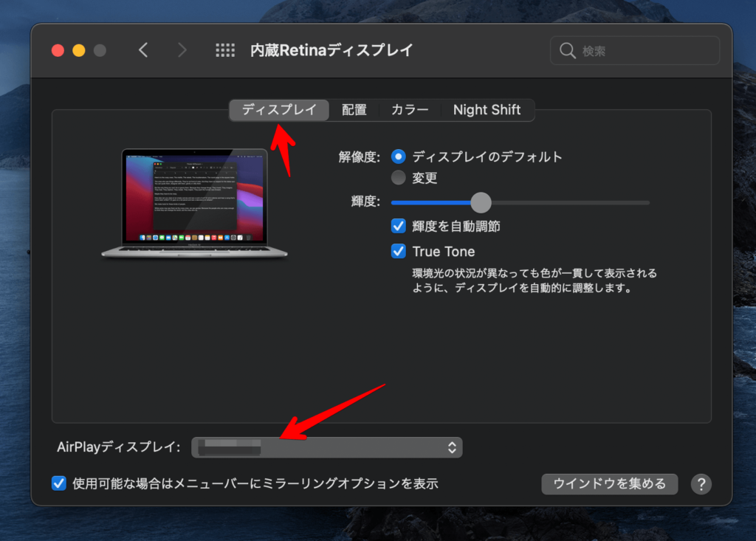Adjust the 輝度 brightness slider knob
This screenshot has height=541, width=756.
point(481,203)
